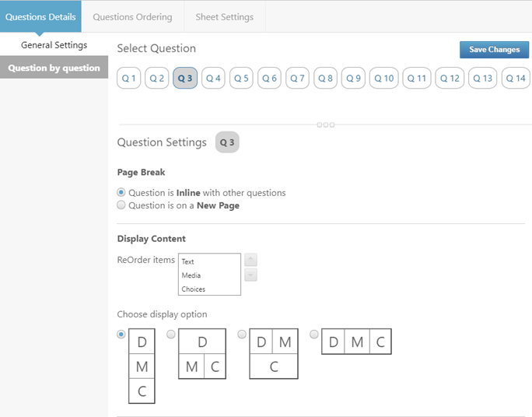Set question on a New Page
532x417 pixels.
click(x=121, y=205)
